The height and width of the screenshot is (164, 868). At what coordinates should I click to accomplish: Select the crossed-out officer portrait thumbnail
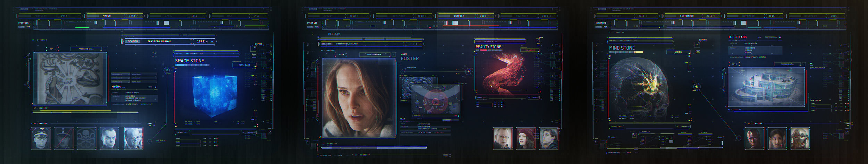tap(64, 138)
